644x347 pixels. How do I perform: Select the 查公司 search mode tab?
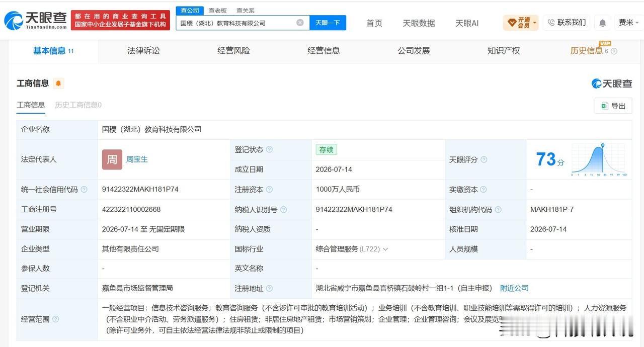(190, 11)
